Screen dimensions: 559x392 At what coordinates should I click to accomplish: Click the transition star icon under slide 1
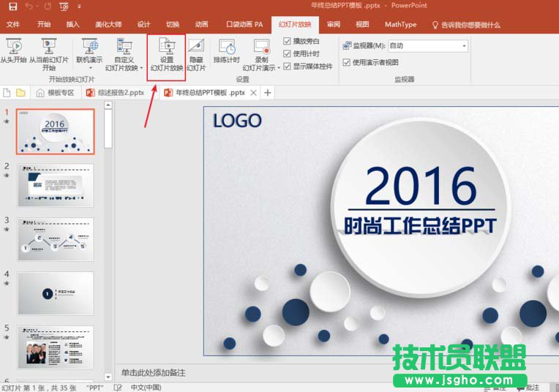(7, 121)
